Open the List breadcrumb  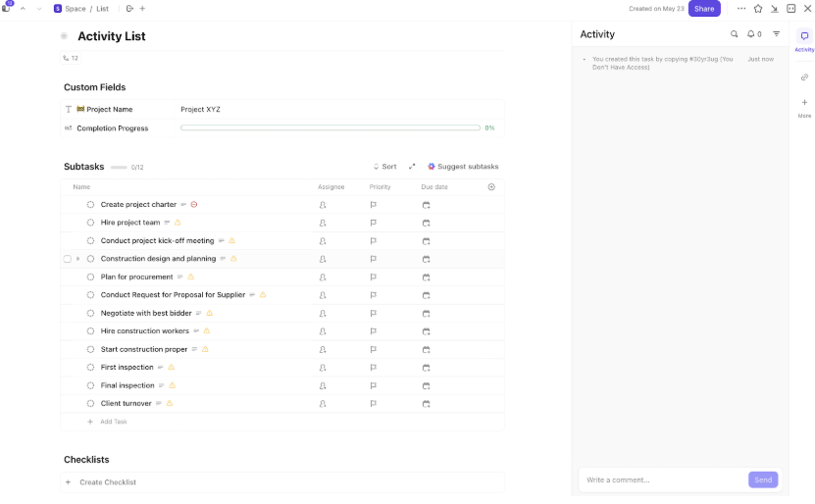pos(102,9)
